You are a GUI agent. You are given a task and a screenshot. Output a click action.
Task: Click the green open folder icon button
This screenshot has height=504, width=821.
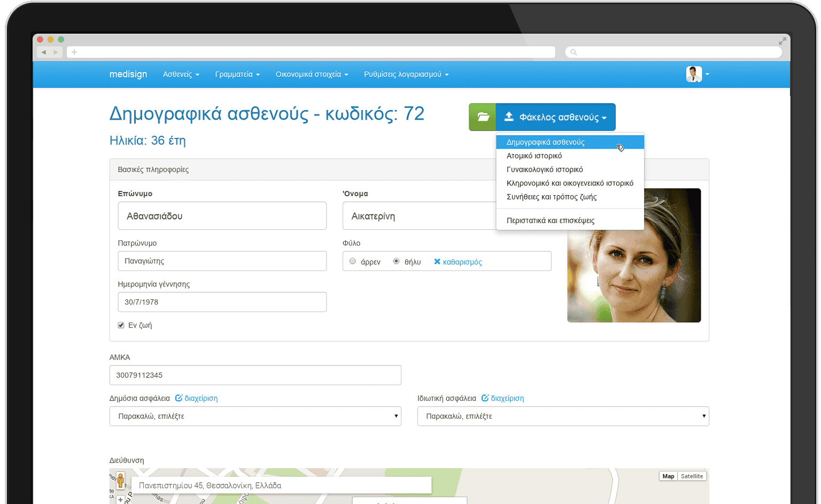pos(482,117)
